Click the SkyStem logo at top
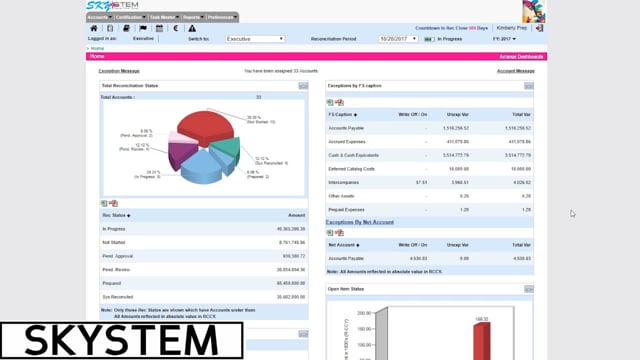The width and height of the screenshot is (640, 360). (112, 5)
